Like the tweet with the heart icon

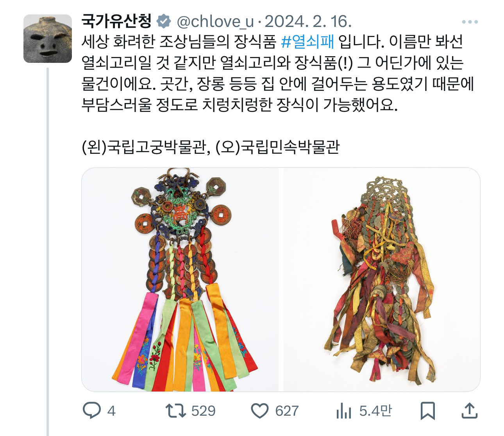pos(259,411)
